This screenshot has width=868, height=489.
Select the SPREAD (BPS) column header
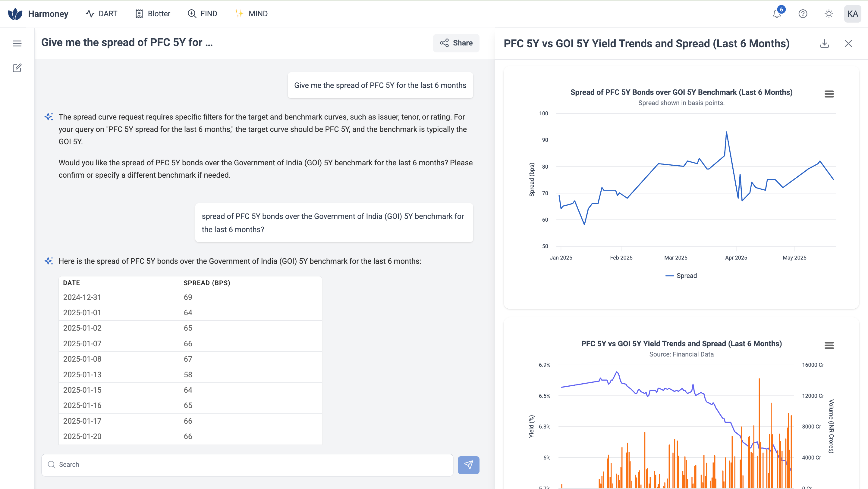(207, 283)
